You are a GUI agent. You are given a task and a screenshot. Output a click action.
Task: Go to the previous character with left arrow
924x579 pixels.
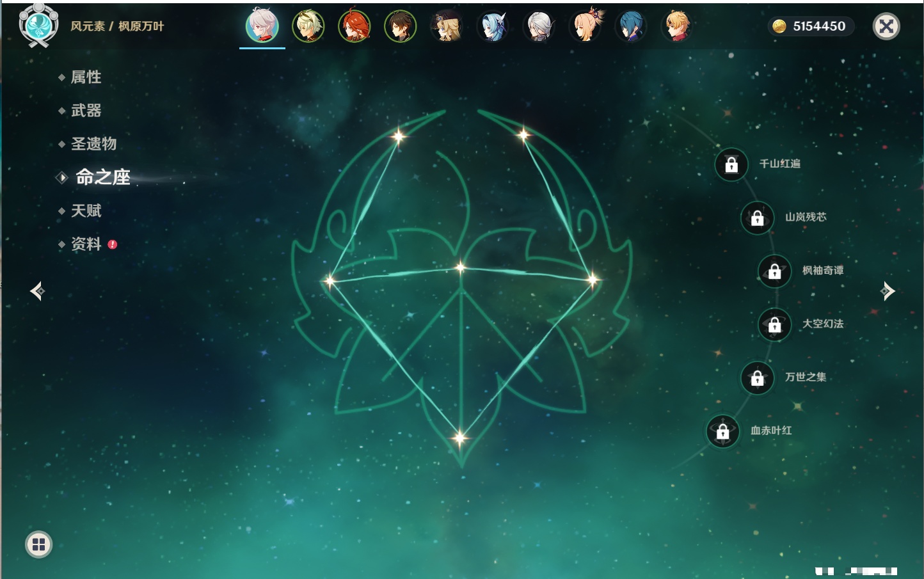(37, 291)
